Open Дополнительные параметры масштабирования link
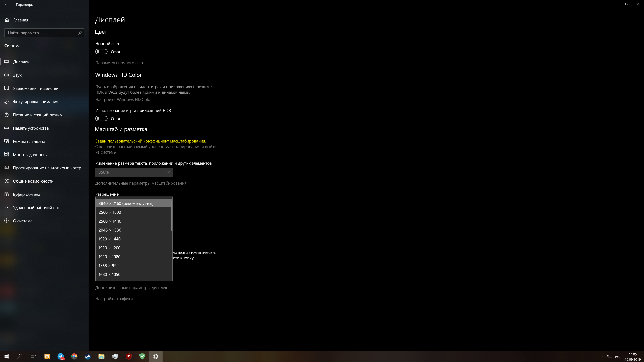The width and height of the screenshot is (644, 362). pyautogui.click(x=141, y=183)
